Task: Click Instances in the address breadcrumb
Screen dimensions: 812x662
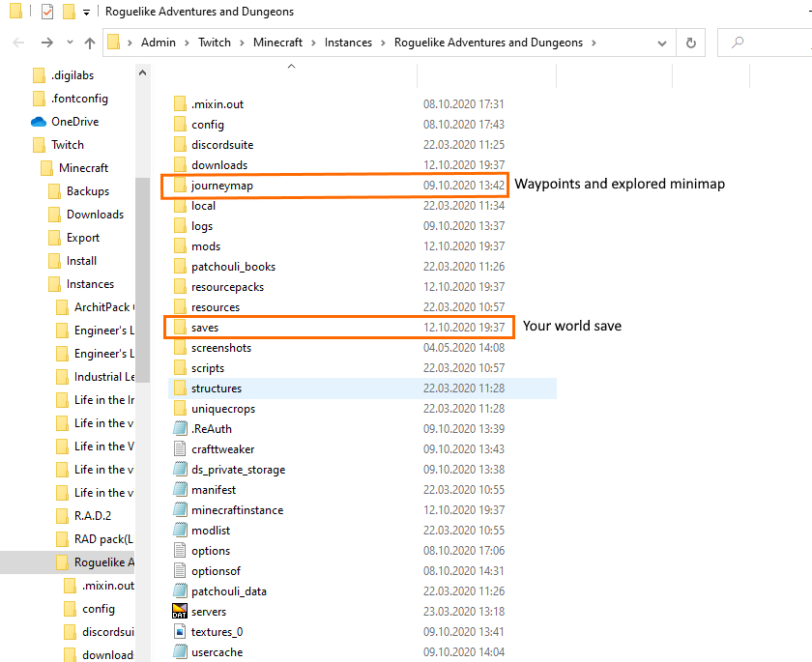Action: point(348,43)
